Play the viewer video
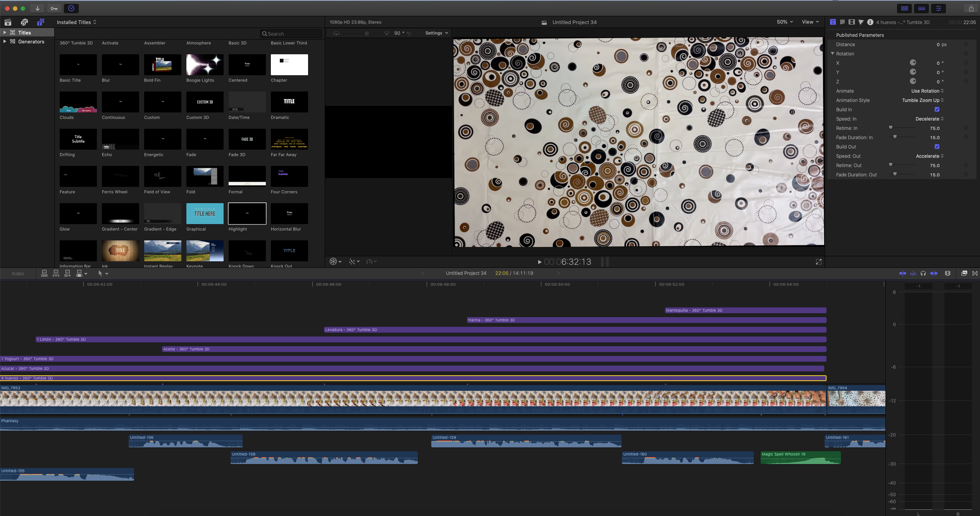980x516 pixels. point(539,262)
